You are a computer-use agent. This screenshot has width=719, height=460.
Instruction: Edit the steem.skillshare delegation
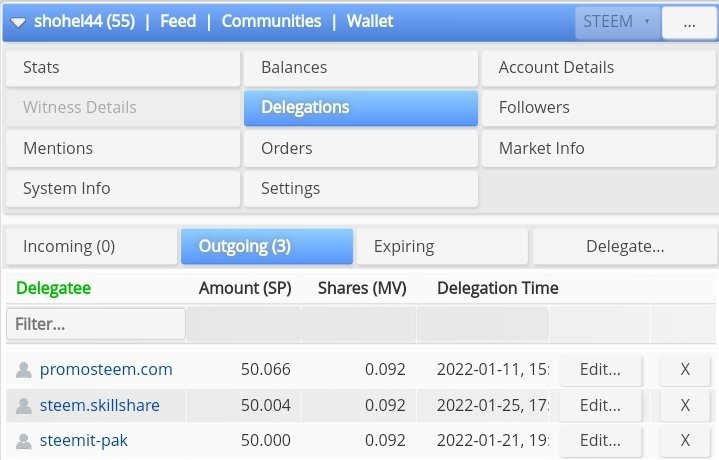click(600, 405)
